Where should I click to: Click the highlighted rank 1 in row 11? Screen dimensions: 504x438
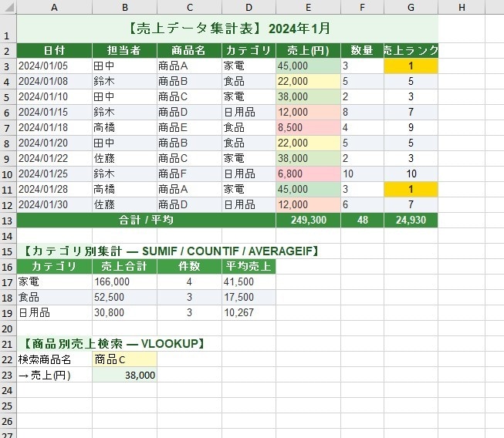click(411, 189)
